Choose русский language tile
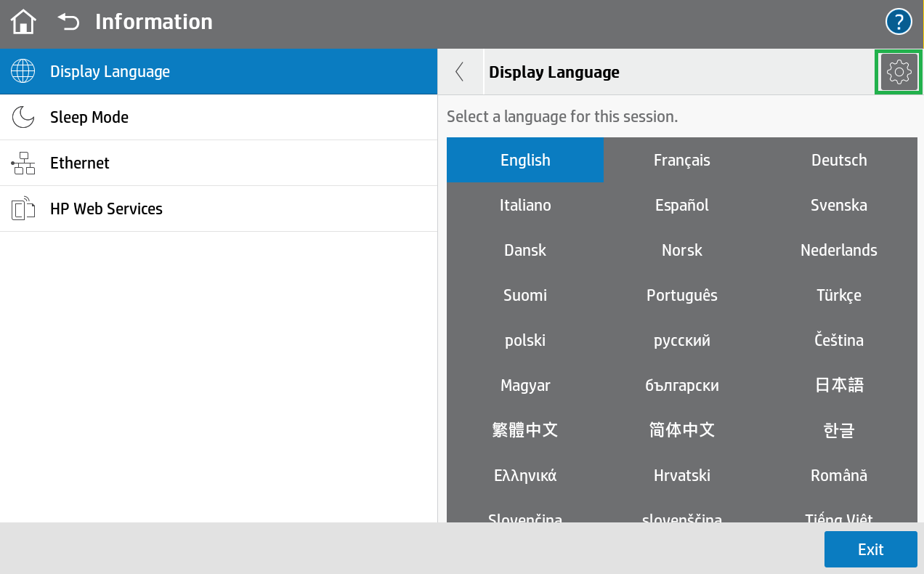This screenshot has height=574, width=924. click(681, 340)
